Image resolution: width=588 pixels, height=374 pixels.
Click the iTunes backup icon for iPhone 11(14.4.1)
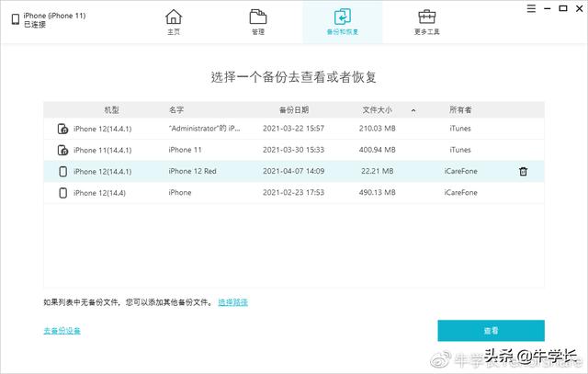tap(62, 150)
